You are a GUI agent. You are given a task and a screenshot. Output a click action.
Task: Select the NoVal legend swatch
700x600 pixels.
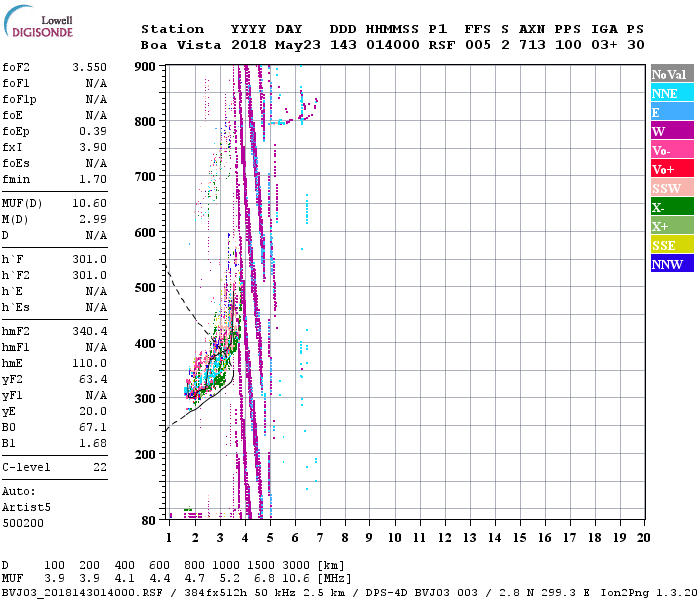click(672, 74)
